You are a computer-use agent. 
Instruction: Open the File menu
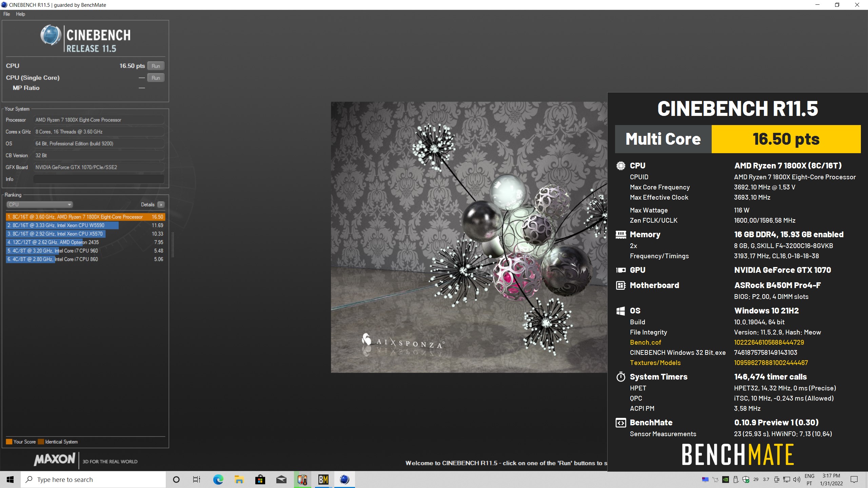tap(6, 14)
